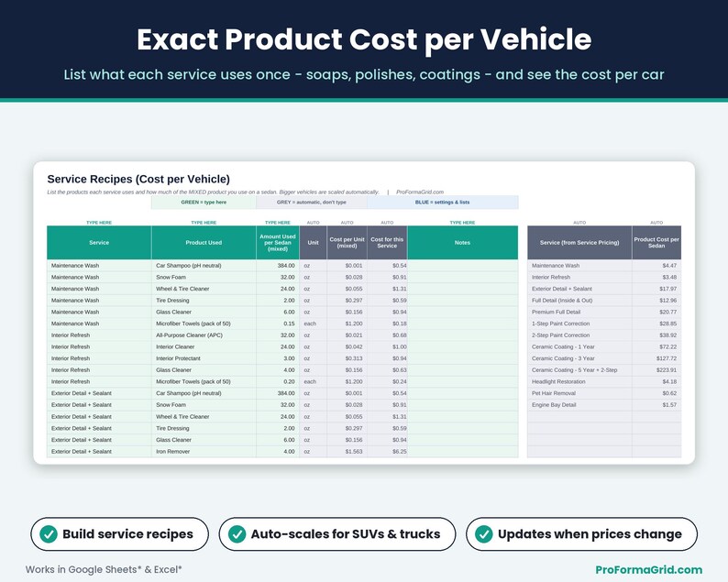Click the $0.18 cost for service cell

click(x=387, y=324)
